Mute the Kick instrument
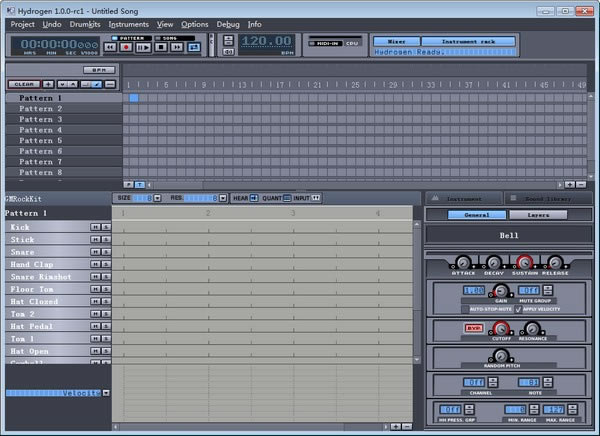The width and height of the screenshot is (600, 436). 94,228
